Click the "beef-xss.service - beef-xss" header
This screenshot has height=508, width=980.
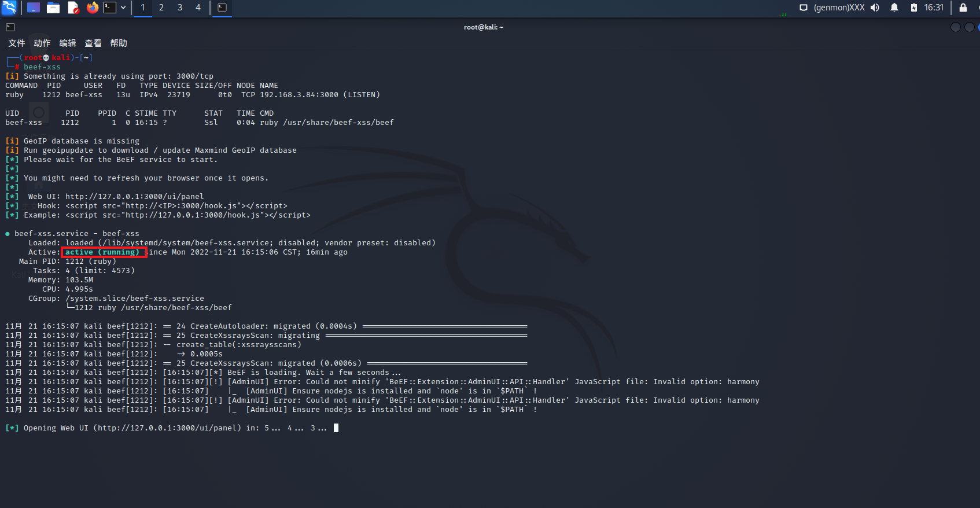tap(77, 234)
